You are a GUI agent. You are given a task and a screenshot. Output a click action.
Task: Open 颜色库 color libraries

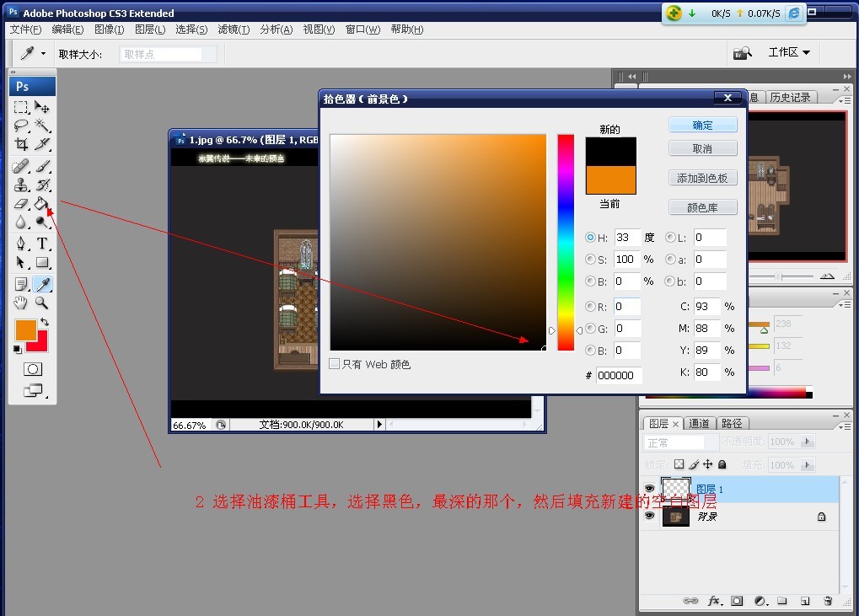point(702,207)
